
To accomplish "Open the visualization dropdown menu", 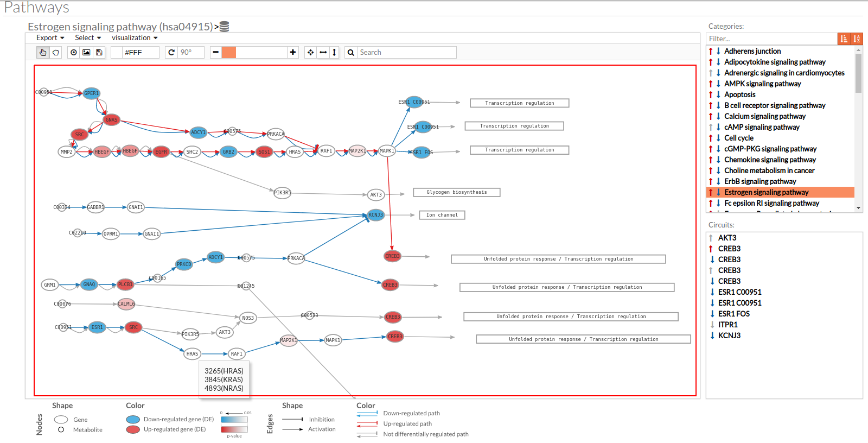I will [x=135, y=37].
